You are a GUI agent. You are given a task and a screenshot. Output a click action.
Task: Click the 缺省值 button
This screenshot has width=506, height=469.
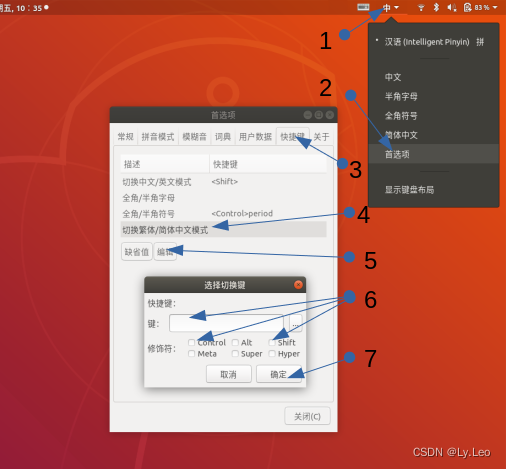click(137, 252)
